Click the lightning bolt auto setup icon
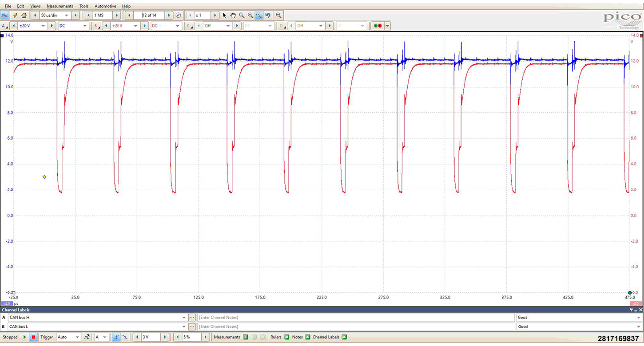Screen dimensions: 644x346 pyautogui.click(x=15, y=15)
